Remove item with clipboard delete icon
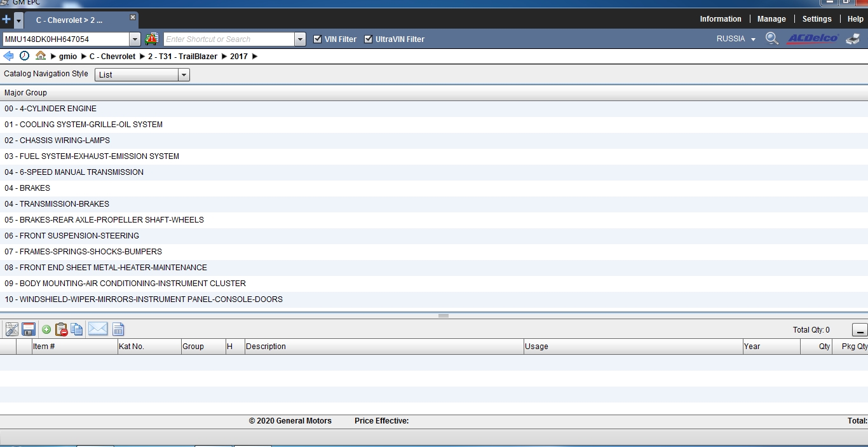 (x=62, y=329)
